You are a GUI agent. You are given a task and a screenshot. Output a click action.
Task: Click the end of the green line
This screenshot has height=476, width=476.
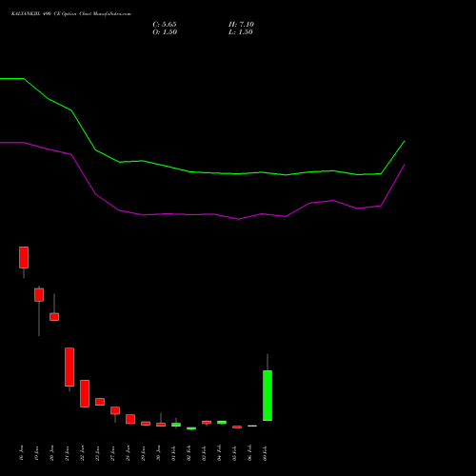point(405,141)
